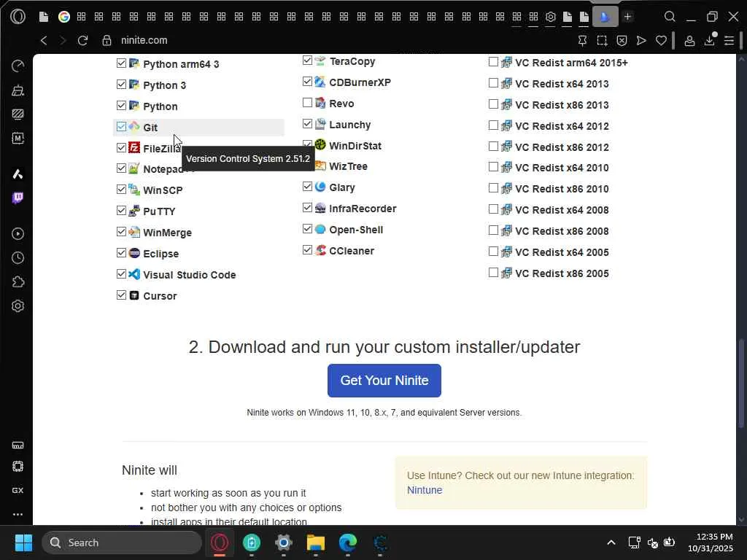Click the page vertical scrollbar thumb
The width and height of the screenshot is (747, 560).
click(x=741, y=384)
